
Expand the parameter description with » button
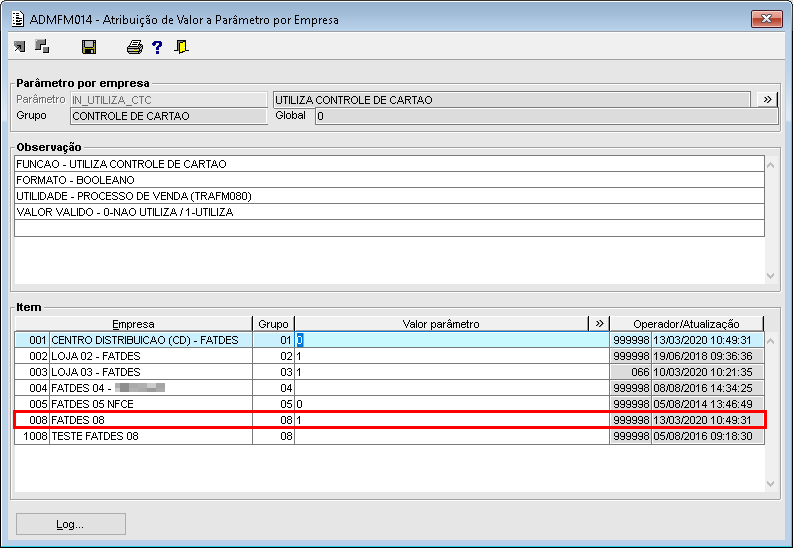tap(767, 99)
